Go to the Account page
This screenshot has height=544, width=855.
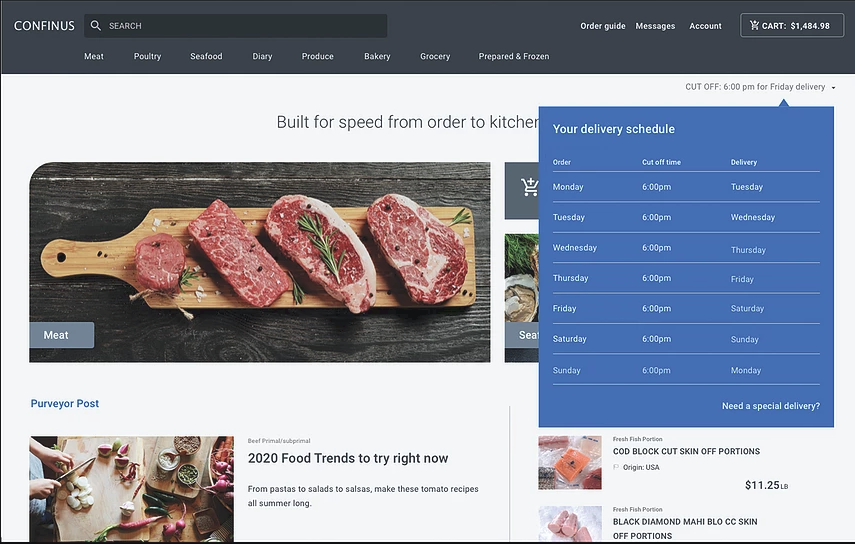(705, 26)
